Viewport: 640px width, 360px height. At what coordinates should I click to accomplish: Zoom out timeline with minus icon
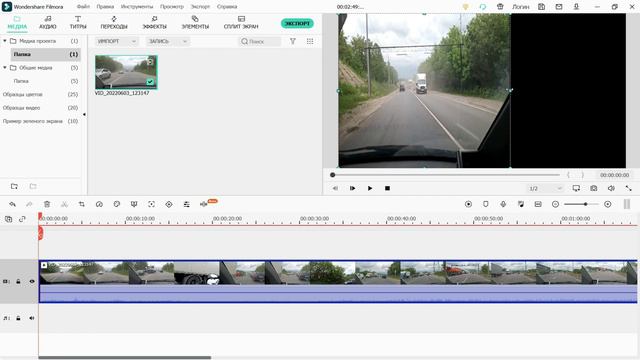tap(555, 204)
